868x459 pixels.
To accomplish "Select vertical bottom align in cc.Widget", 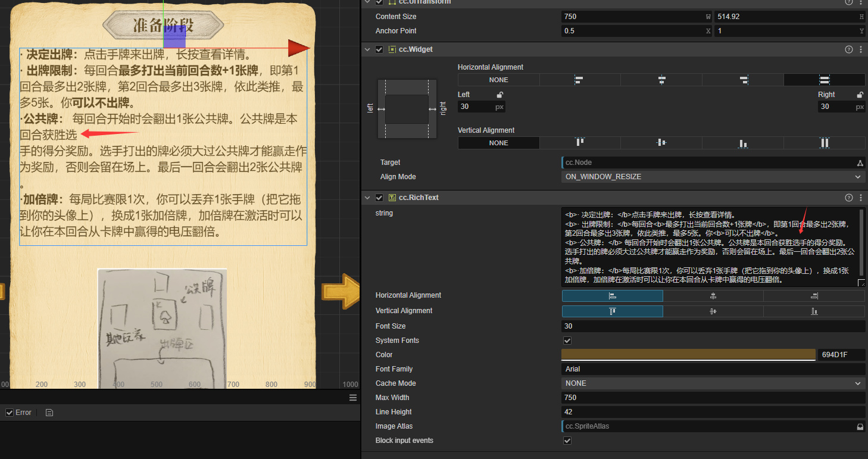I will click(743, 143).
